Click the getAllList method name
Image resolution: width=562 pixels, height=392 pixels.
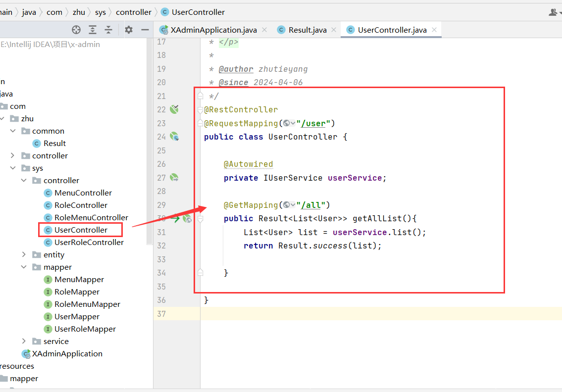click(377, 219)
